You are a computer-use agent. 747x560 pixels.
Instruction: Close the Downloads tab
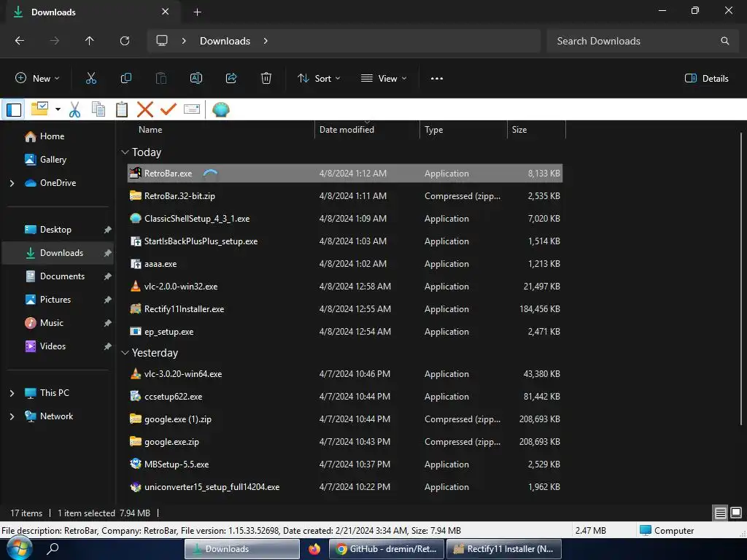pos(166,12)
